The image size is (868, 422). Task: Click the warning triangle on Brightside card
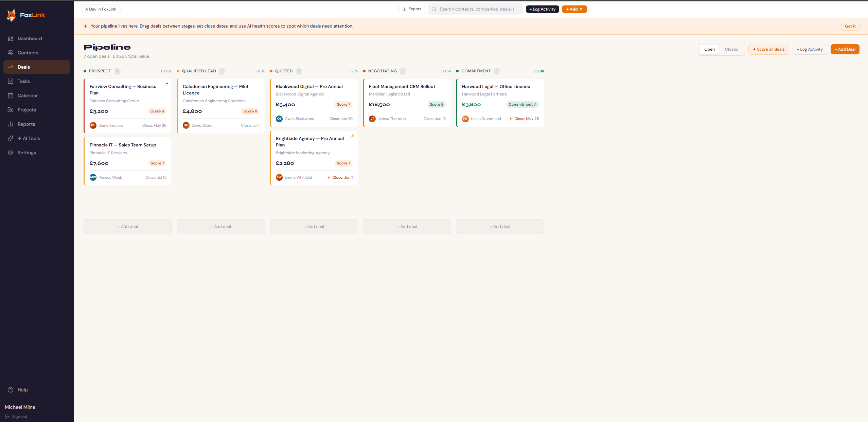[353, 136]
